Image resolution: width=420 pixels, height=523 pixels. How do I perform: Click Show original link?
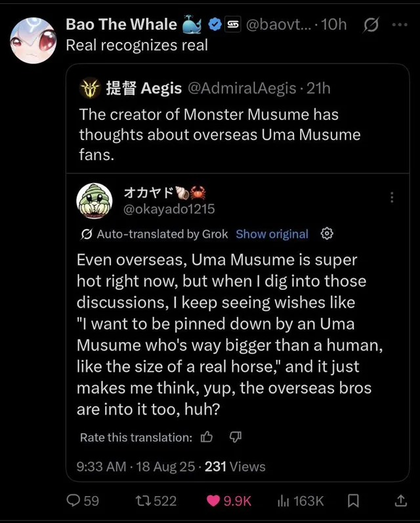(x=272, y=234)
